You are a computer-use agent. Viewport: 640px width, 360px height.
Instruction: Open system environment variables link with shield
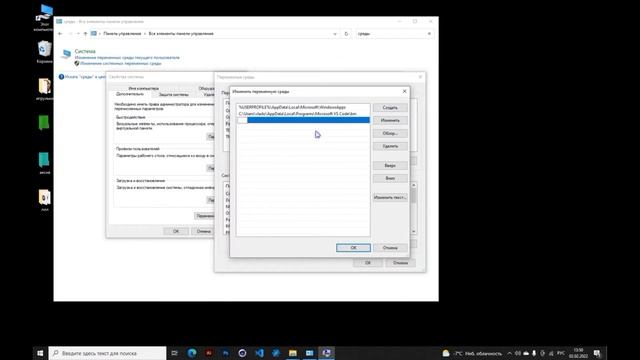point(121,63)
